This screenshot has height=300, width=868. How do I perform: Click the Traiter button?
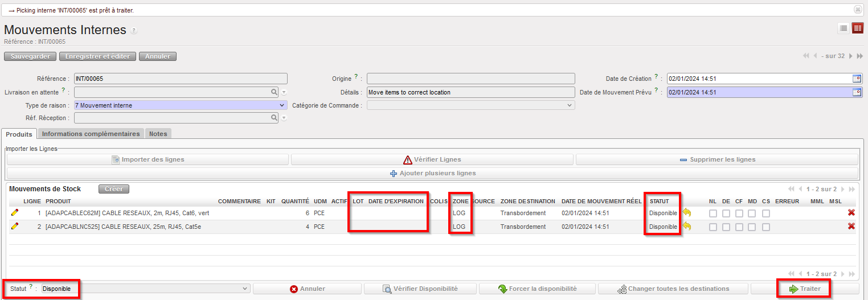(804, 289)
